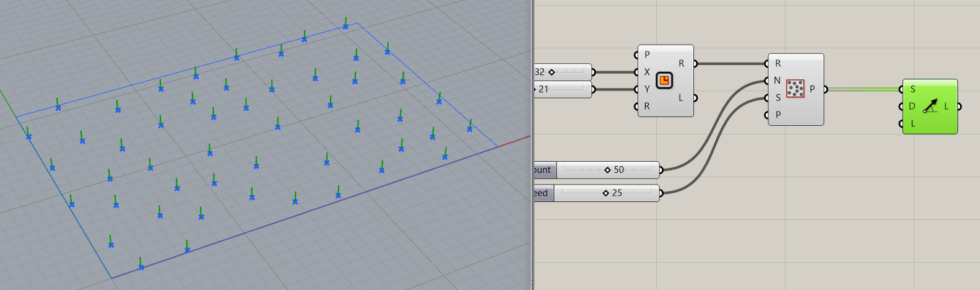The width and height of the screenshot is (980, 290).
Task: Click the lower L input on green component
Action: 912,124
